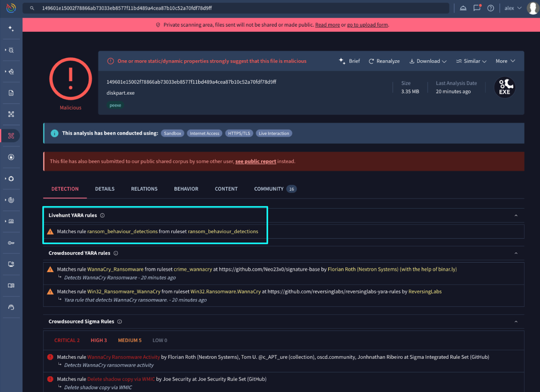Click the EXE file type icon
Viewport: 540px width, 392px height.
(504, 87)
